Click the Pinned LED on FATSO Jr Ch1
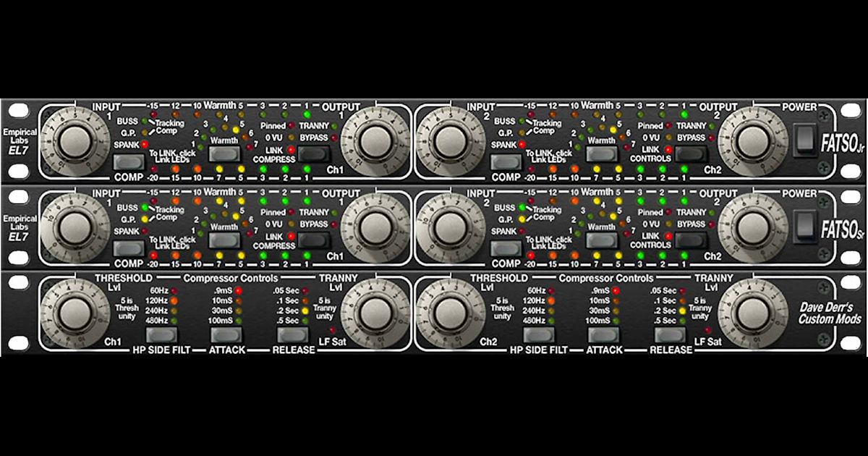The height and width of the screenshot is (456, 868). (x=291, y=126)
